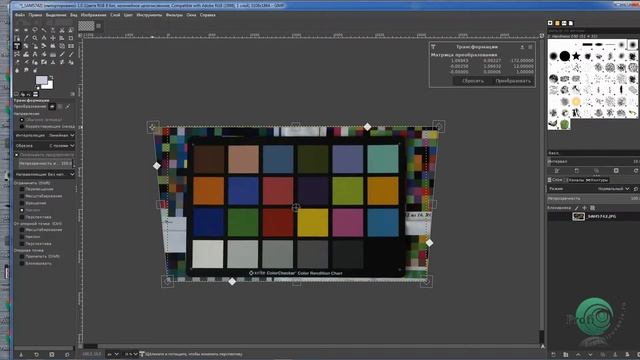Create new layer icon at bottom right
Screen dimensions: 640x360
[553, 354]
